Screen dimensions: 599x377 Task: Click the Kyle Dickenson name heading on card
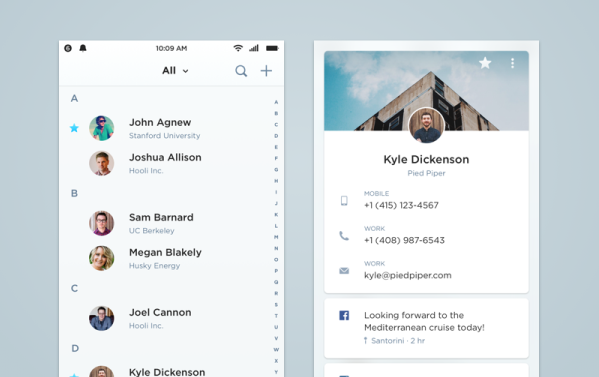[426, 159]
